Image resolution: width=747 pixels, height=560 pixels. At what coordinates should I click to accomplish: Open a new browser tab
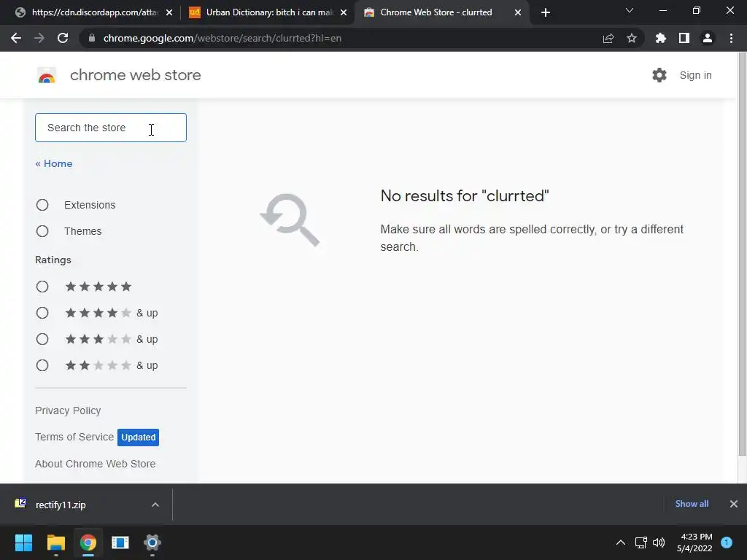point(546,12)
